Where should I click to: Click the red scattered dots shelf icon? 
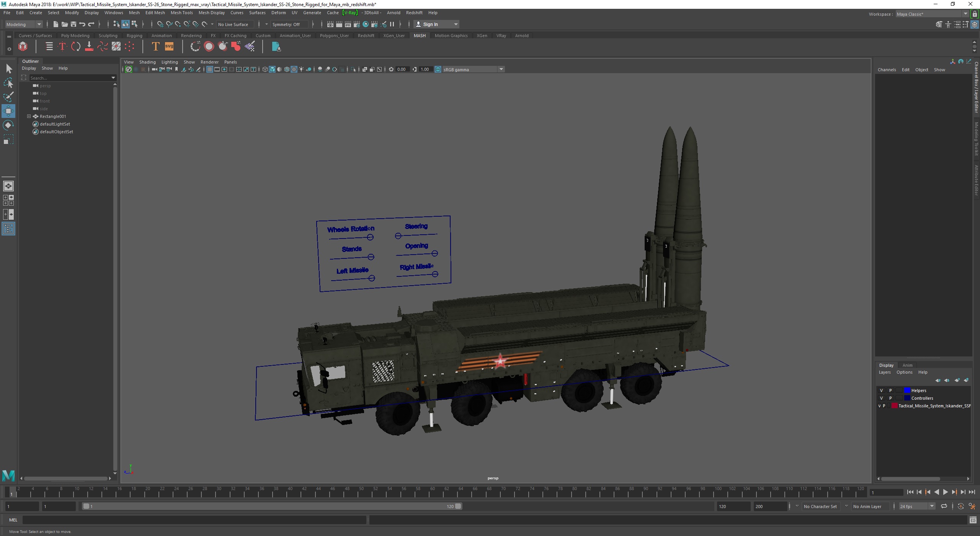[x=129, y=47]
